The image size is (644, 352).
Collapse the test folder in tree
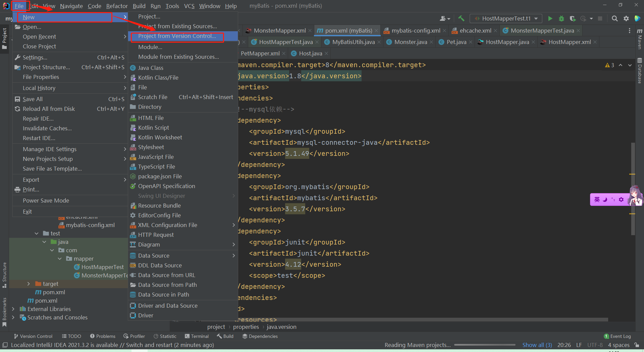(37, 233)
